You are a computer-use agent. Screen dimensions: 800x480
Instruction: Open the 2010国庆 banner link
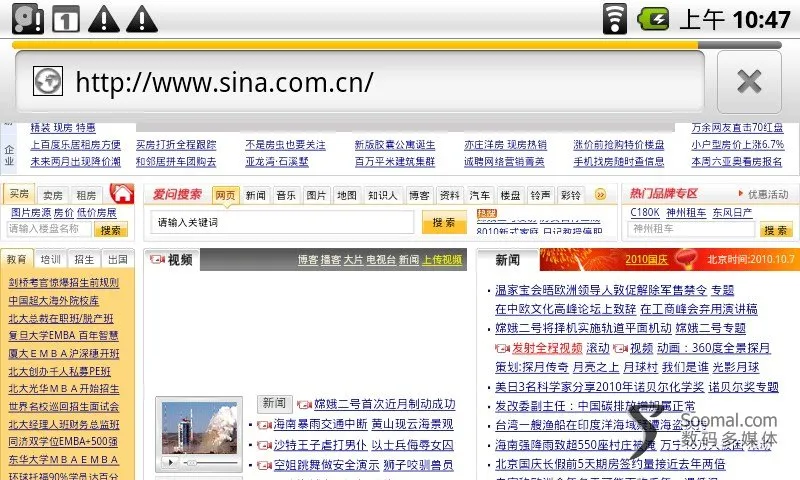646,259
